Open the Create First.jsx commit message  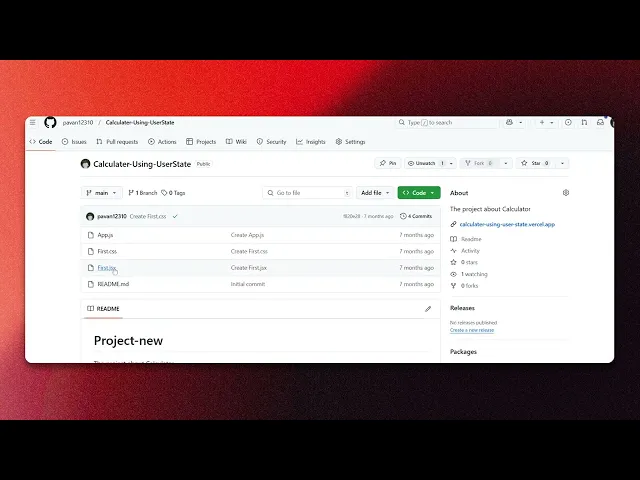coord(249,268)
